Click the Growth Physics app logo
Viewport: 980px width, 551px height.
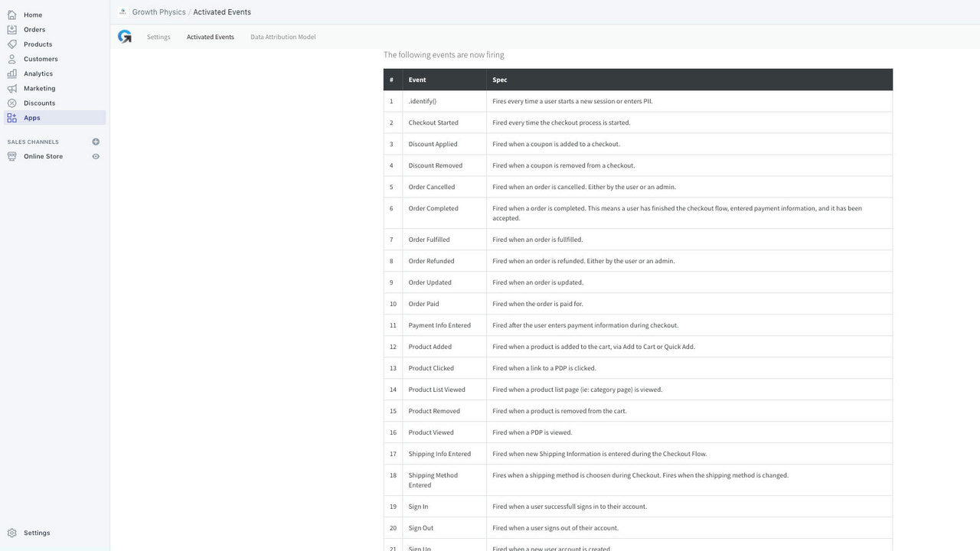[125, 36]
